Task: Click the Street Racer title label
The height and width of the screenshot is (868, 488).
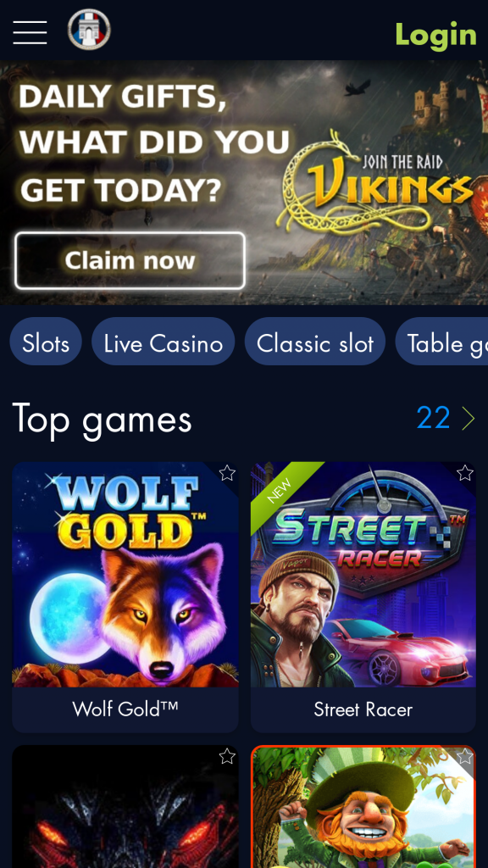Action: click(x=363, y=709)
